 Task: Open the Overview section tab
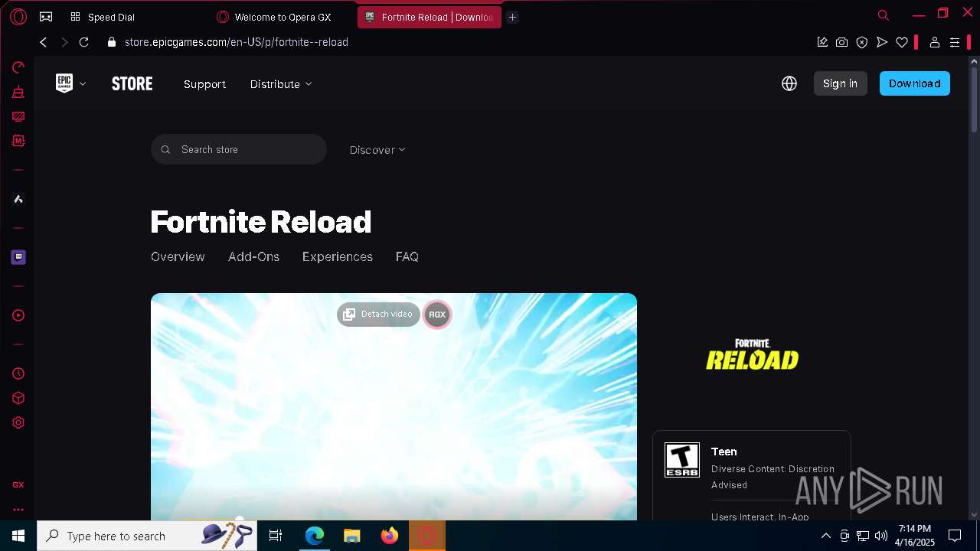click(x=178, y=257)
